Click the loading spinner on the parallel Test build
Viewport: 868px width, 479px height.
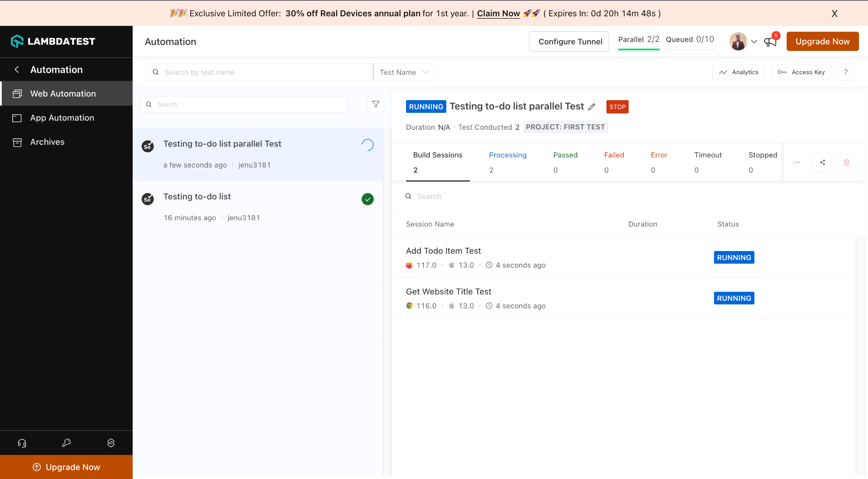(x=367, y=145)
